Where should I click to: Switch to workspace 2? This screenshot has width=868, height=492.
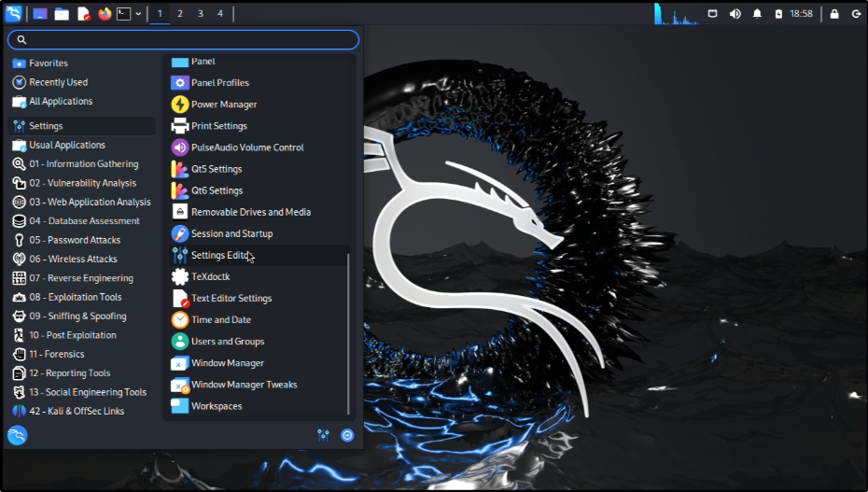(180, 14)
